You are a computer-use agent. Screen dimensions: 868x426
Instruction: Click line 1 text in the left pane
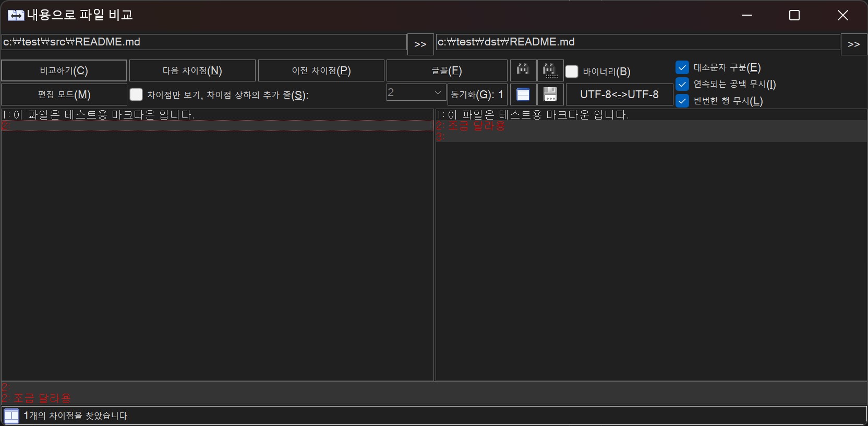click(98, 115)
